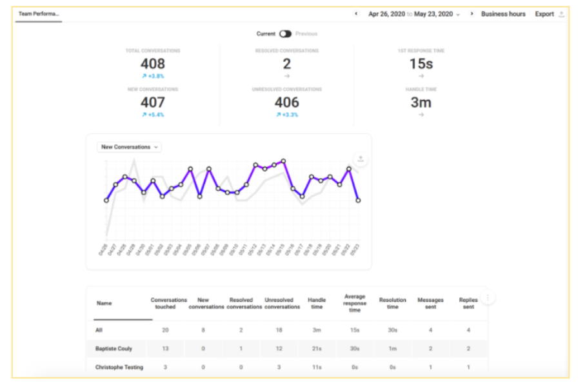This screenshot has width=587, height=392.
Task: Click the Export upload icon
Action: (561, 14)
